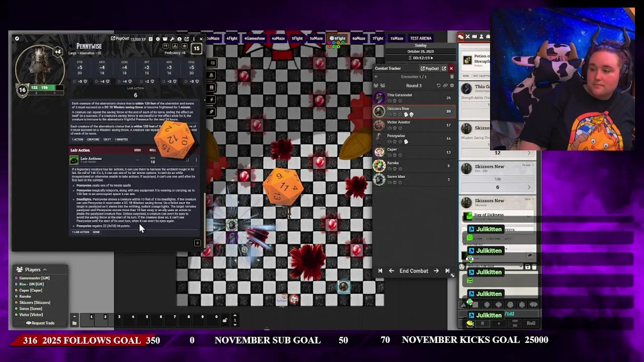Toggle STR saving throw proficiency circle

click(75, 81)
